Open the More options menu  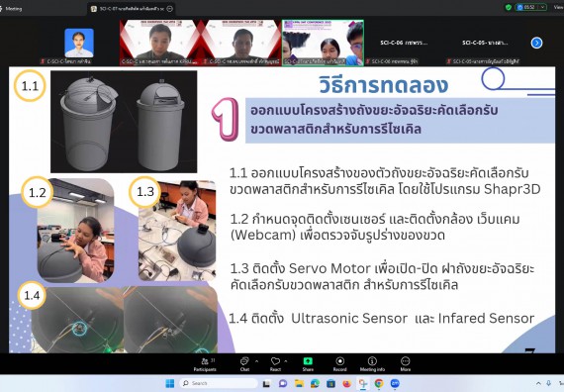pos(406,364)
